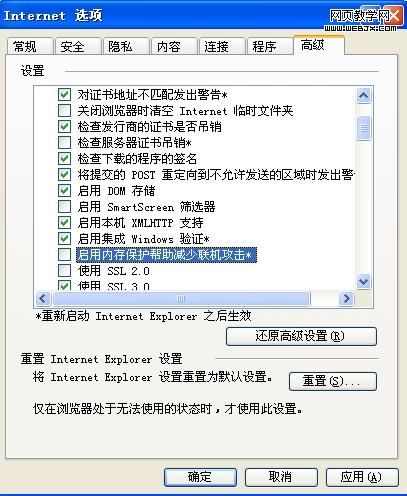Uncheck 启用 DOM 存储 checkbox
The height and width of the screenshot is (496, 407).
[x=64, y=191]
